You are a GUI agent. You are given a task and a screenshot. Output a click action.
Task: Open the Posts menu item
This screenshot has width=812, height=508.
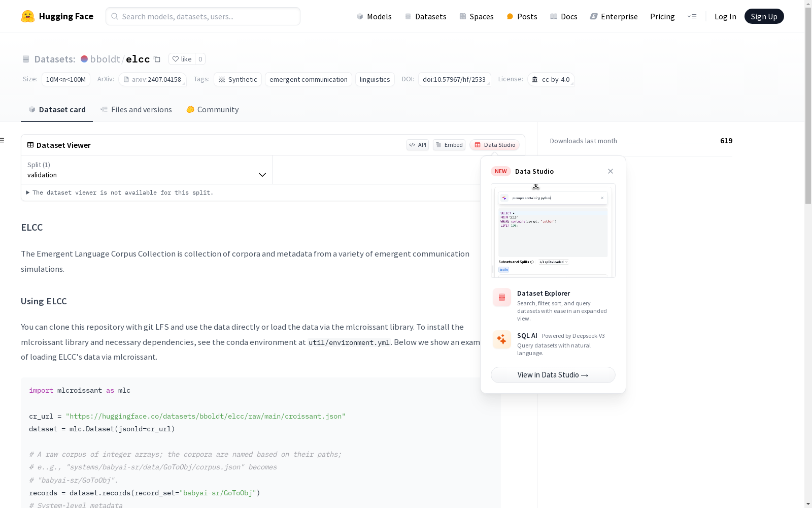pos(522,16)
